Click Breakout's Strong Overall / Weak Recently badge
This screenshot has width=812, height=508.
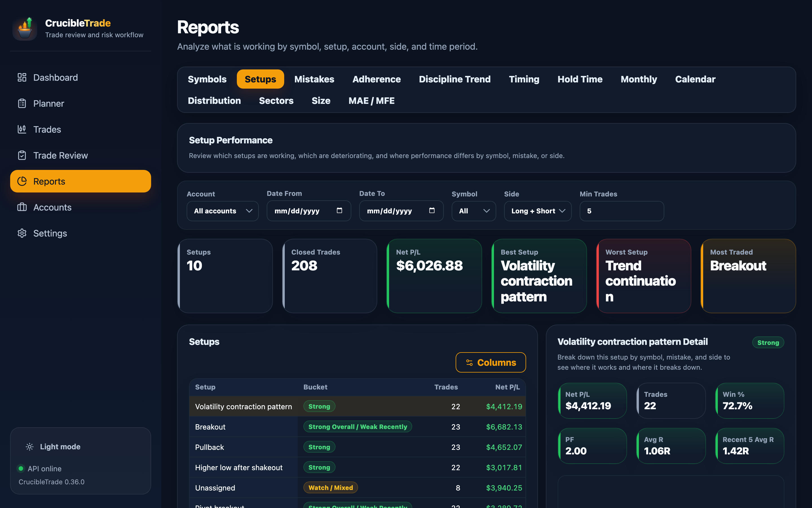[358, 427]
